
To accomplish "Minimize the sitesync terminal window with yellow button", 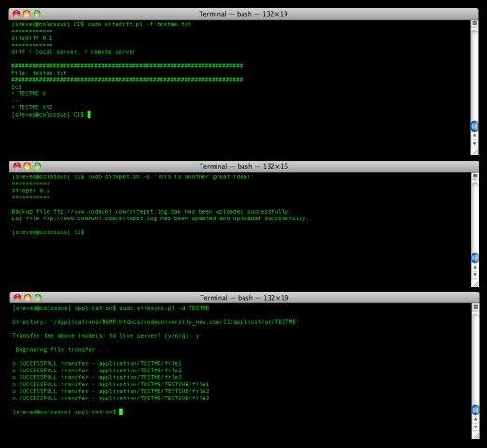I will 28,298.
